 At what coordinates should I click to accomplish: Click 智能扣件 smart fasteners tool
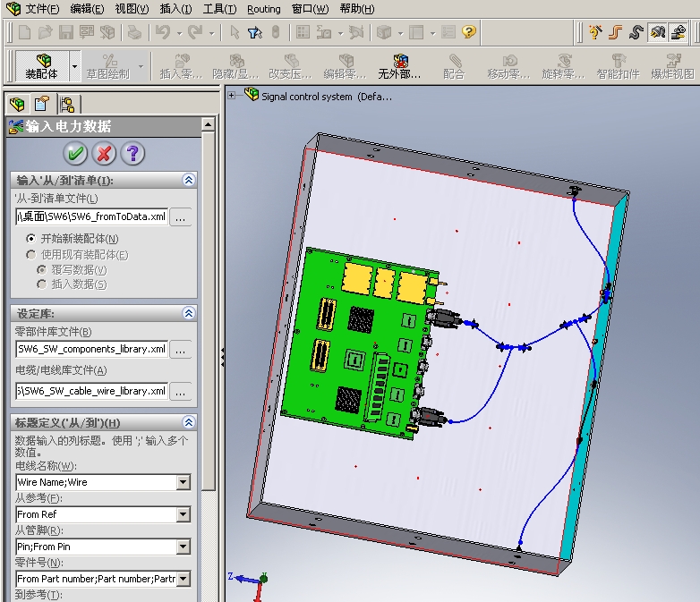coord(619,66)
